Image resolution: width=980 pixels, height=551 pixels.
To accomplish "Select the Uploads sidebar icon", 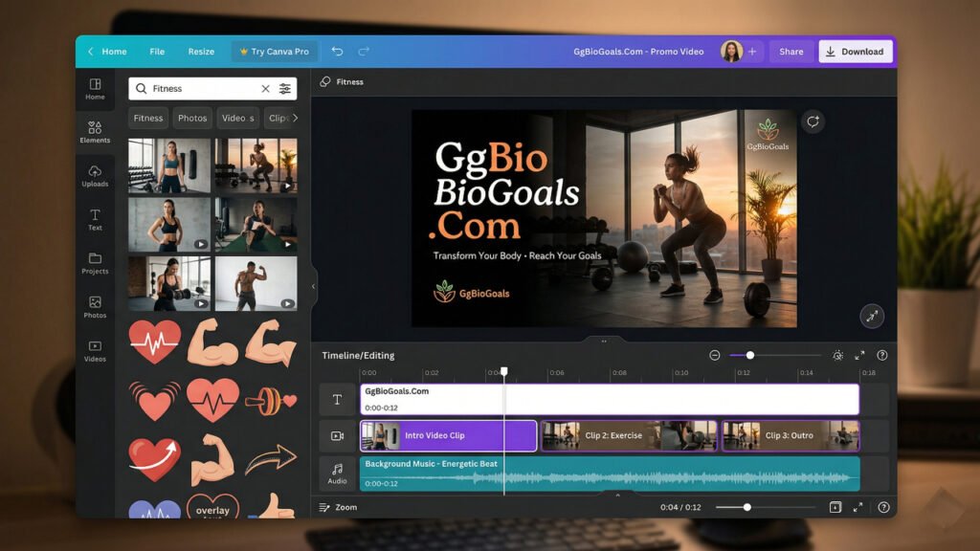I will click(x=95, y=178).
